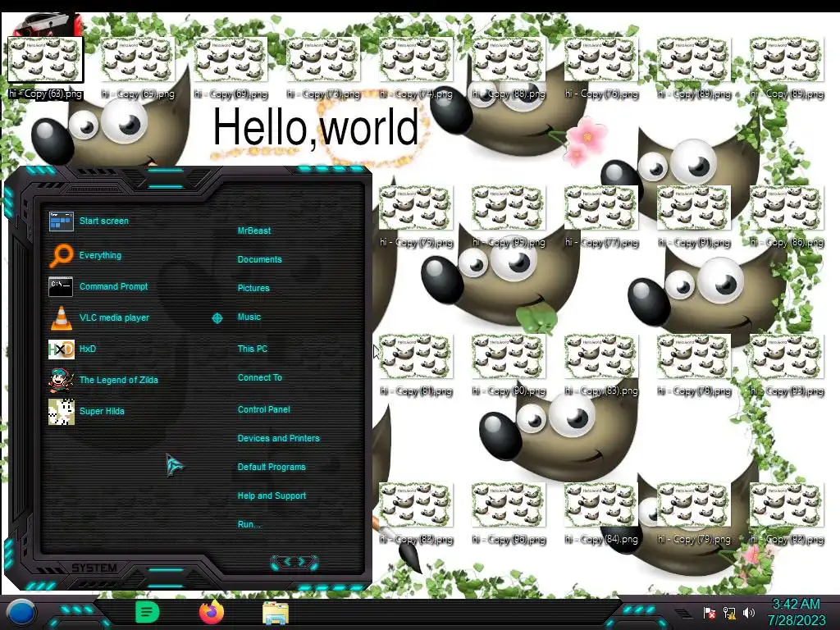This screenshot has height=630, width=840.
Task: Click the right arrow in start menu
Action: [302, 561]
